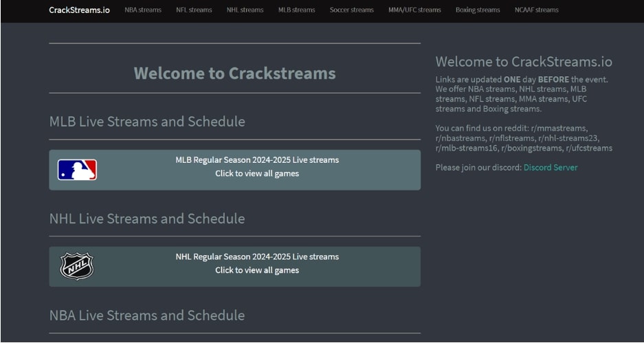644x343 pixels.
Task: Click the r/mlb-streams16 subreddit text
Action: point(466,148)
